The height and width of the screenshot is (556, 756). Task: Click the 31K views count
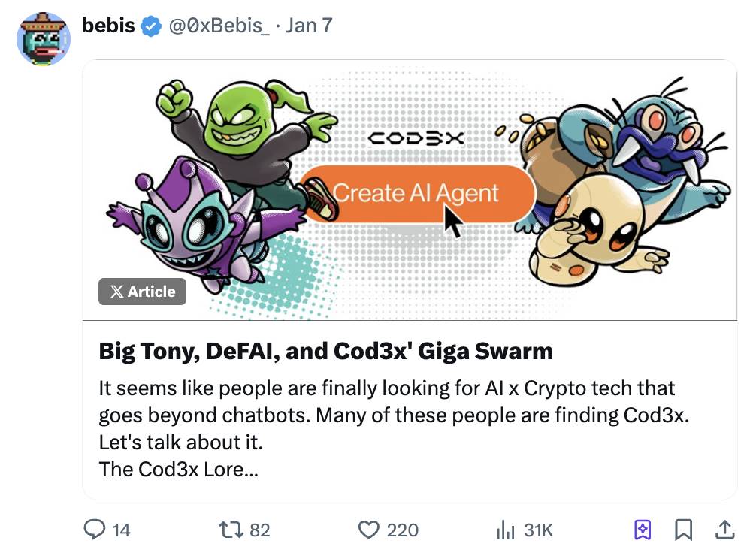[538, 530]
